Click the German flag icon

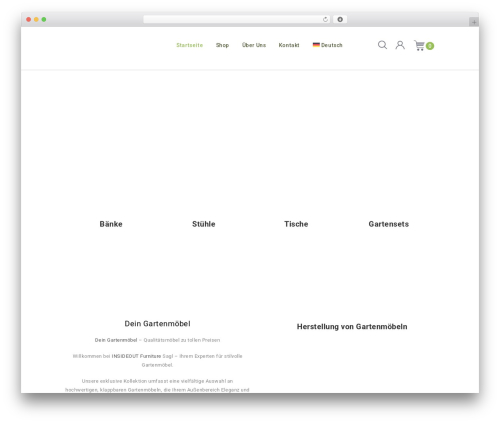coord(316,45)
